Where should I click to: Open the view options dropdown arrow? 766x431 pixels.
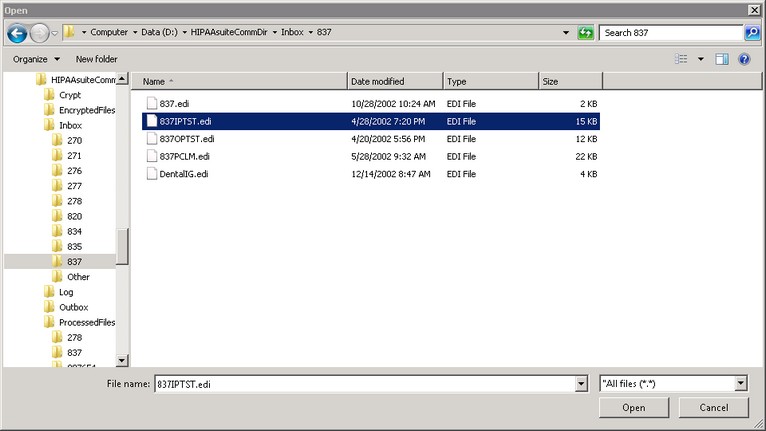tap(700, 59)
